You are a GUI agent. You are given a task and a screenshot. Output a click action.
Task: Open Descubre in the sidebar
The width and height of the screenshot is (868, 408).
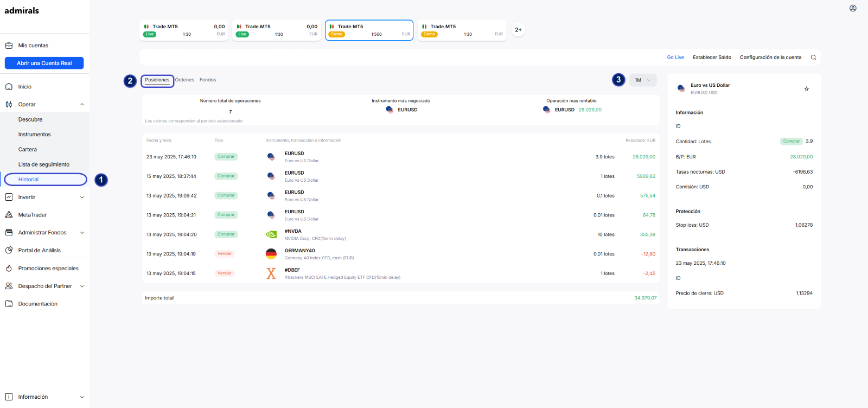pyautogui.click(x=30, y=120)
